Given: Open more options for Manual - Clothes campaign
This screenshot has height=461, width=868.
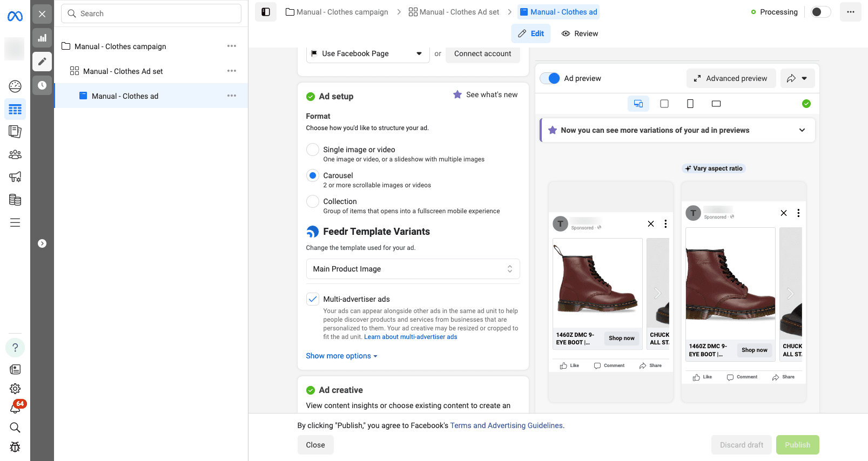Looking at the screenshot, I should (232, 46).
